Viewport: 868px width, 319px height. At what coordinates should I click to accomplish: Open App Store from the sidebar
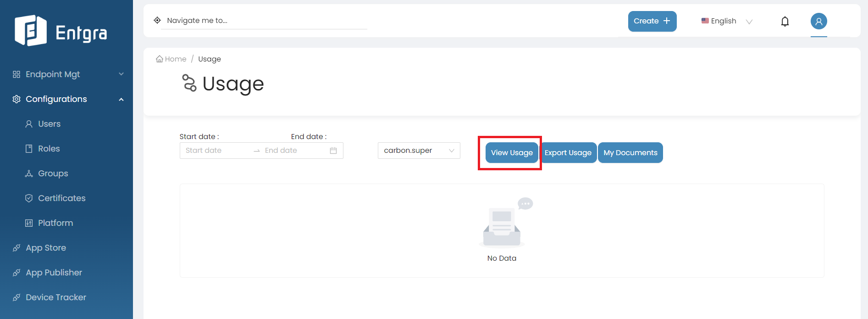(46, 248)
